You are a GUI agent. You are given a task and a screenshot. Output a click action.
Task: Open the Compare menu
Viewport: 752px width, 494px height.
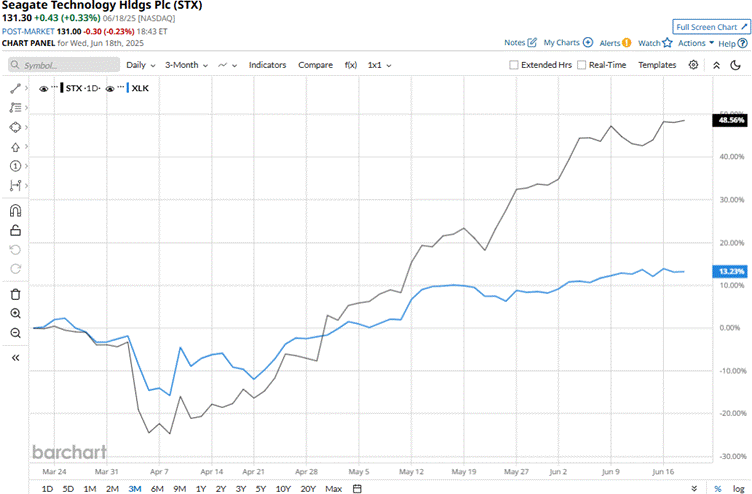tap(315, 65)
